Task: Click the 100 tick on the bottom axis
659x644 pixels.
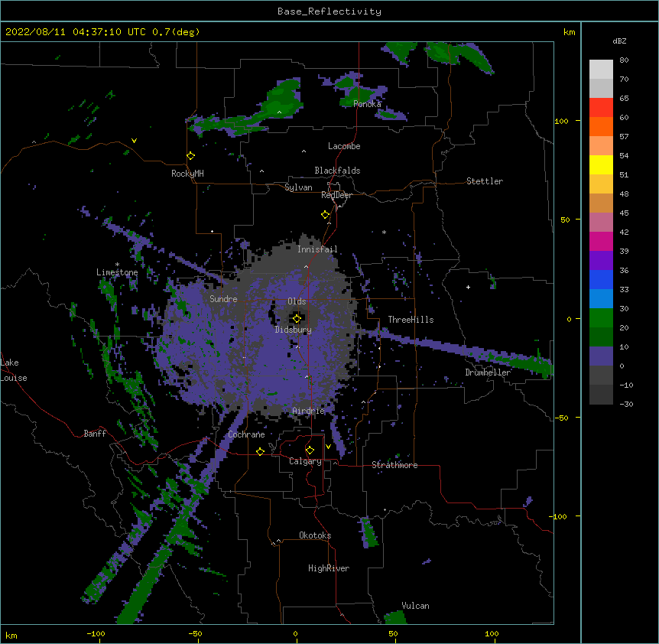Action: (492, 634)
